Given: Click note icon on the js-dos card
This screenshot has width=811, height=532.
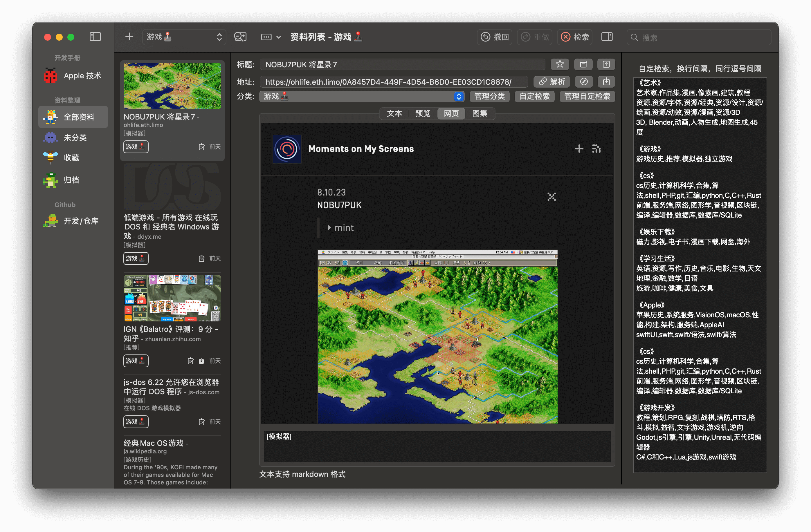Looking at the screenshot, I should click(201, 422).
